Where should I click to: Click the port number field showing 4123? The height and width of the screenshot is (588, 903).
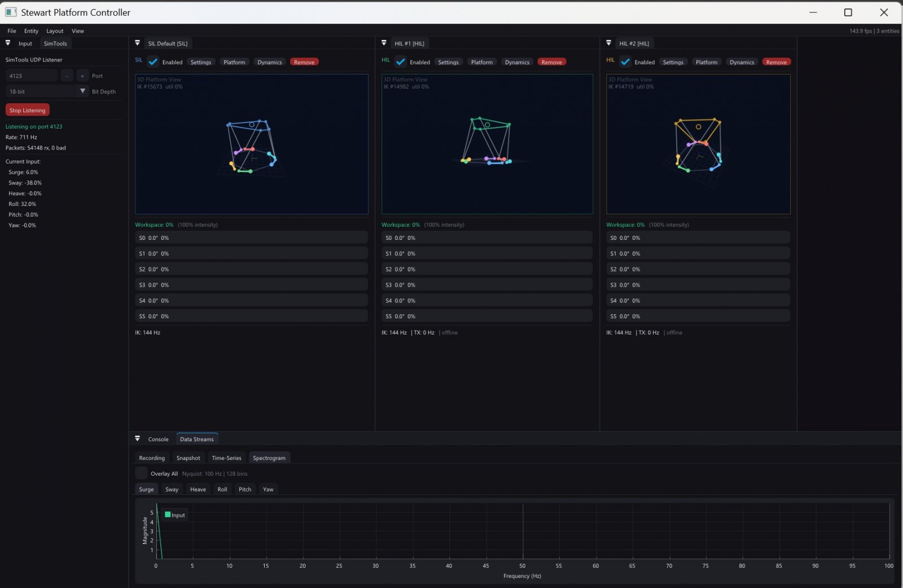[32, 76]
